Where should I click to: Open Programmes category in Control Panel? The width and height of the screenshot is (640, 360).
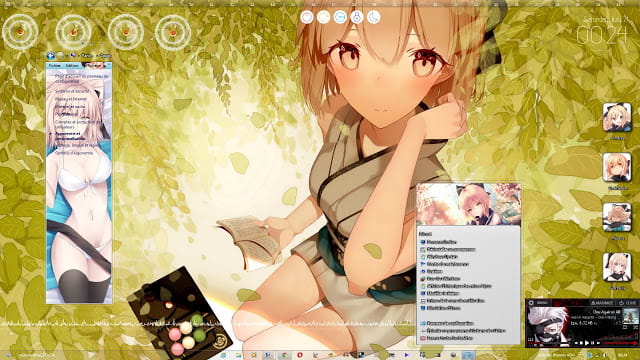click(x=66, y=114)
